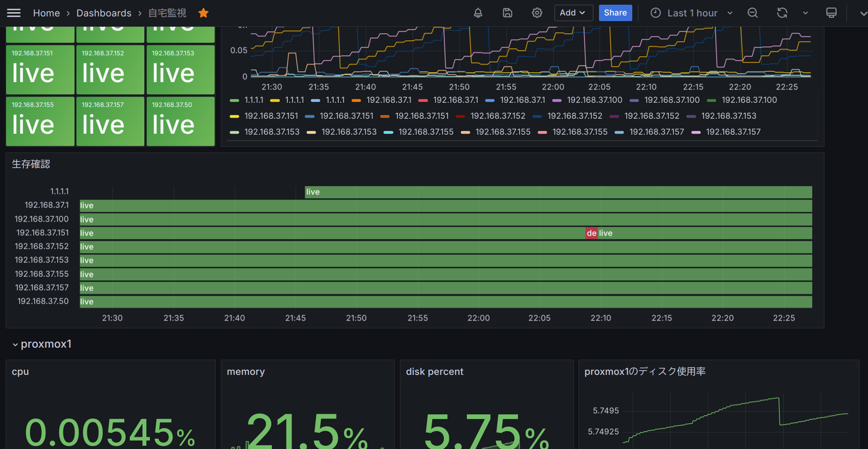Open the main hamburger navigation menu
Screen dimensions: 868x449
(14, 13)
